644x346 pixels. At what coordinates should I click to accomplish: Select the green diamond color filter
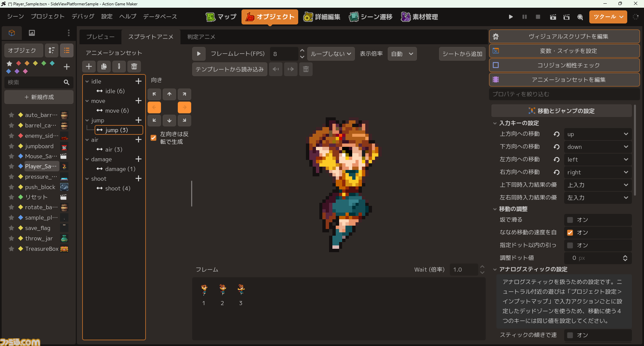click(x=44, y=63)
